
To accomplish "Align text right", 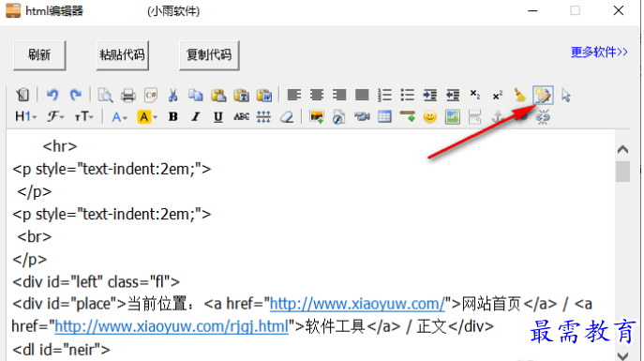I will coord(339,96).
